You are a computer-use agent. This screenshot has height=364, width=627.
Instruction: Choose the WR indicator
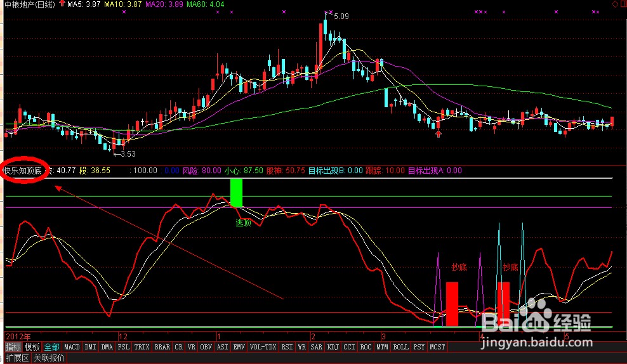[301, 347]
